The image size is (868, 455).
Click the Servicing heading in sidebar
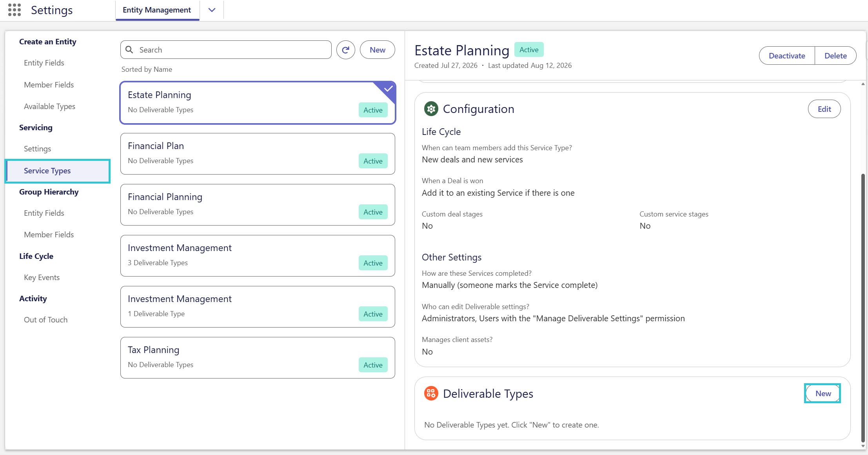36,127
